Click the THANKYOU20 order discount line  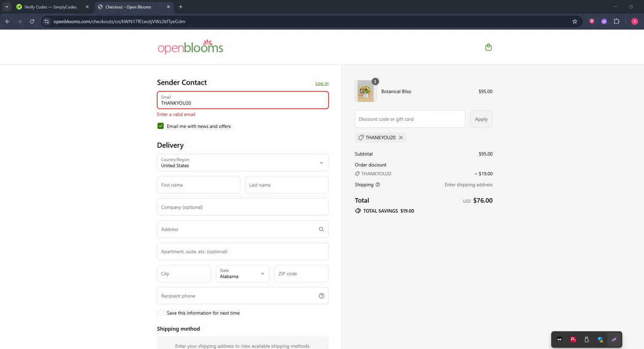tap(424, 174)
